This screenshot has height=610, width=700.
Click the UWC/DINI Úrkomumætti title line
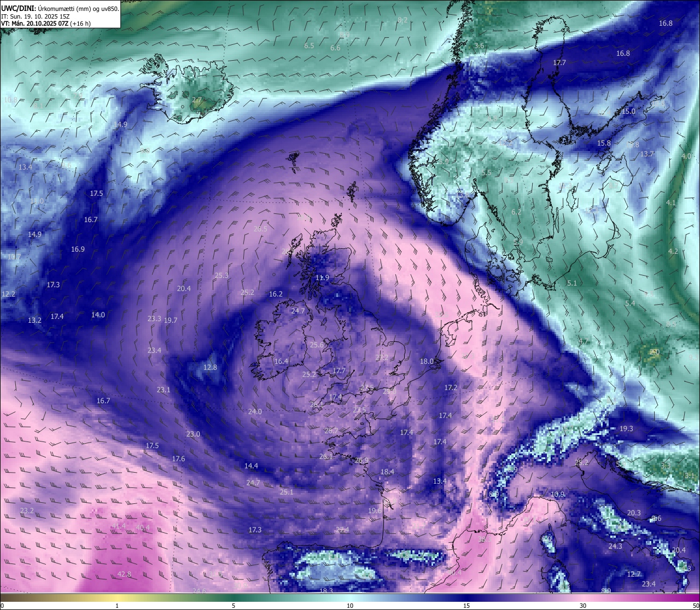click(60, 8)
